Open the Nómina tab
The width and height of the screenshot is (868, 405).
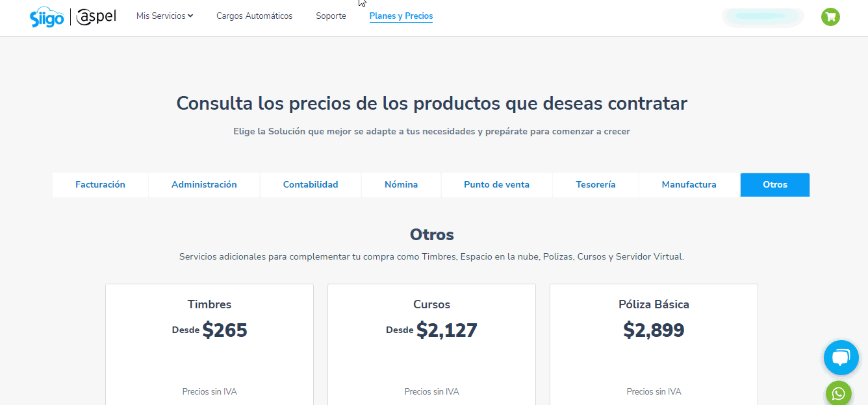point(401,184)
